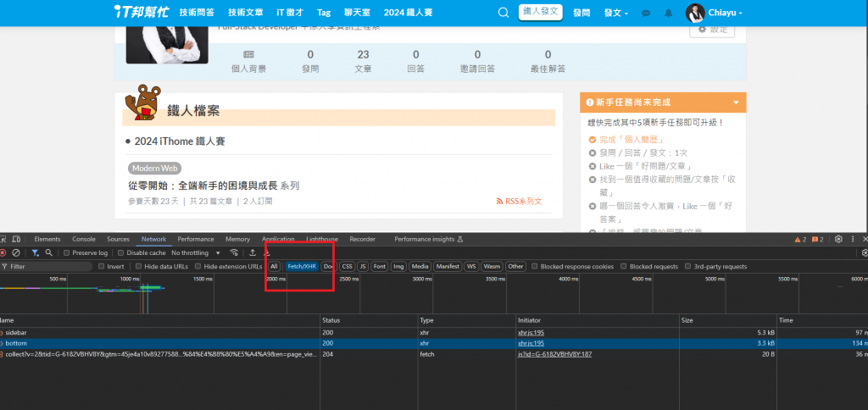Sort requests by the Size column header
Screen dimensions: 868x410
pyautogui.click(x=728, y=320)
